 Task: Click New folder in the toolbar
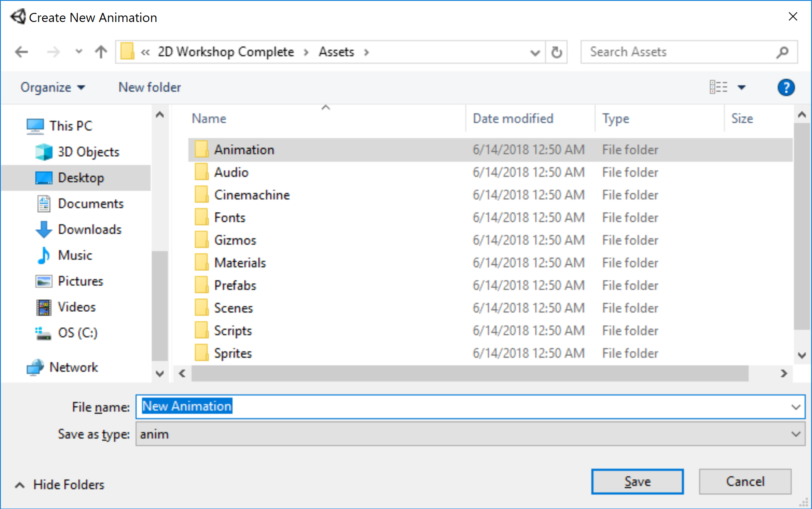pos(150,87)
